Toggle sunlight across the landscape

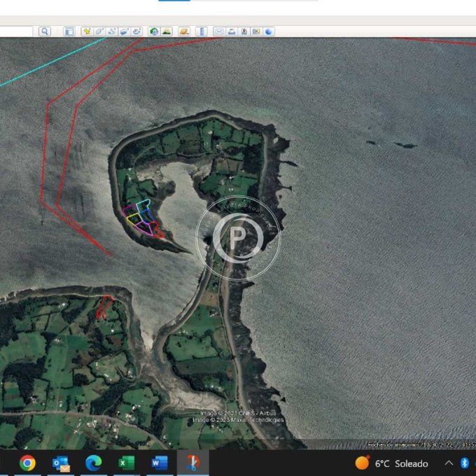(x=167, y=31)
